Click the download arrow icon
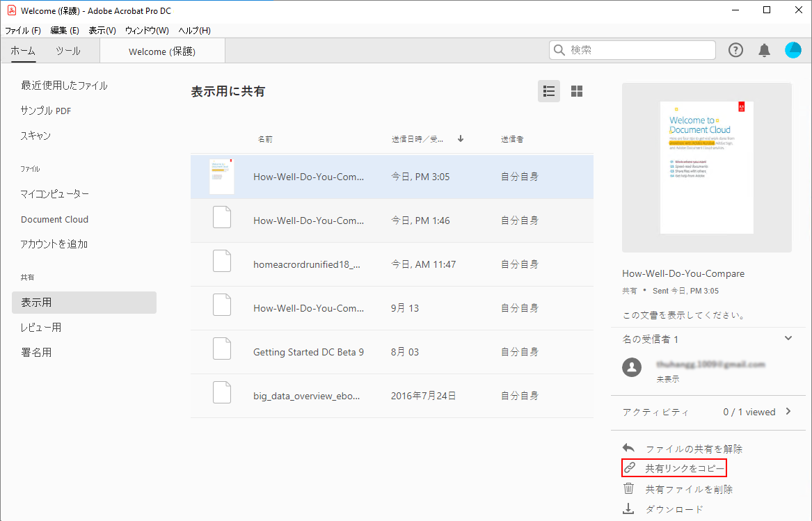This screenshot has width=812, height=521. click(x=628, y=508)
